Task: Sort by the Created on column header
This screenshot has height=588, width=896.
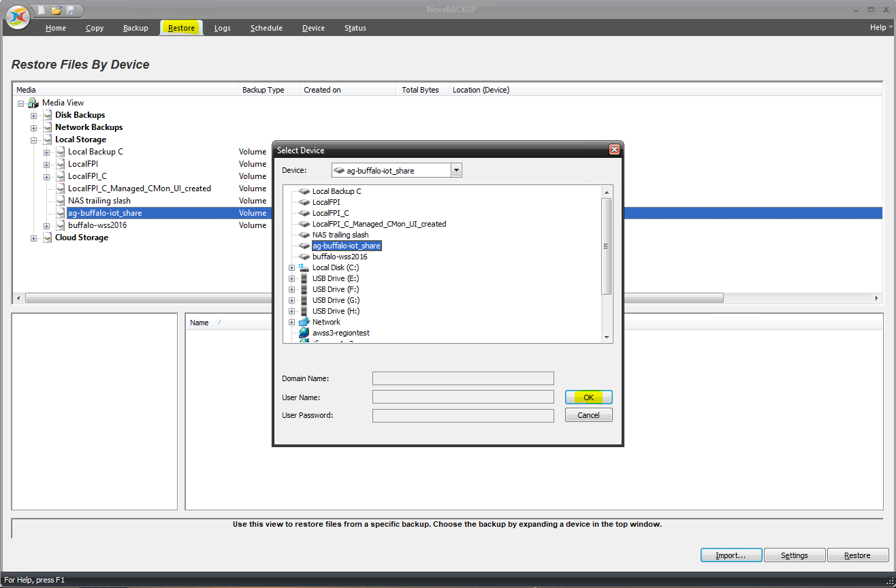Action: click(x=348, y=90)
